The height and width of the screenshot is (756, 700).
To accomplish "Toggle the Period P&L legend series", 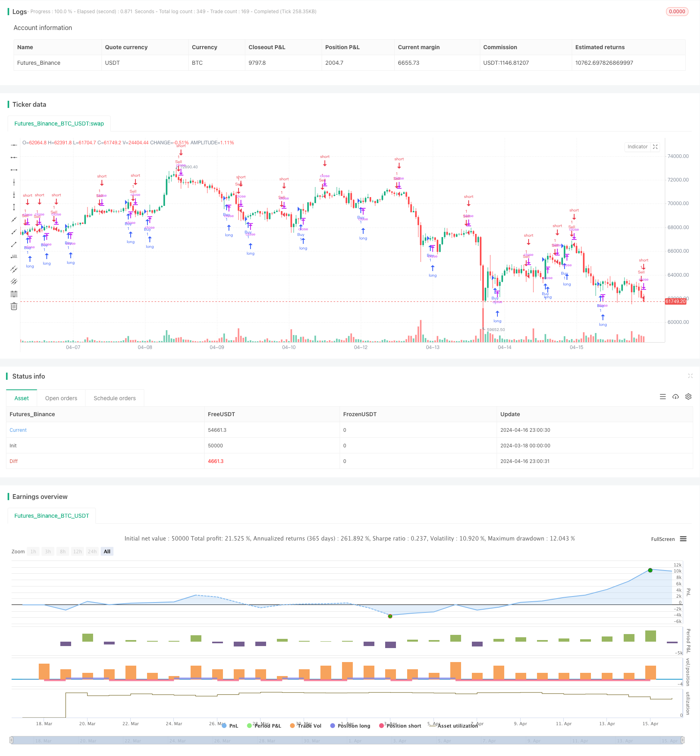I will 264,726.
